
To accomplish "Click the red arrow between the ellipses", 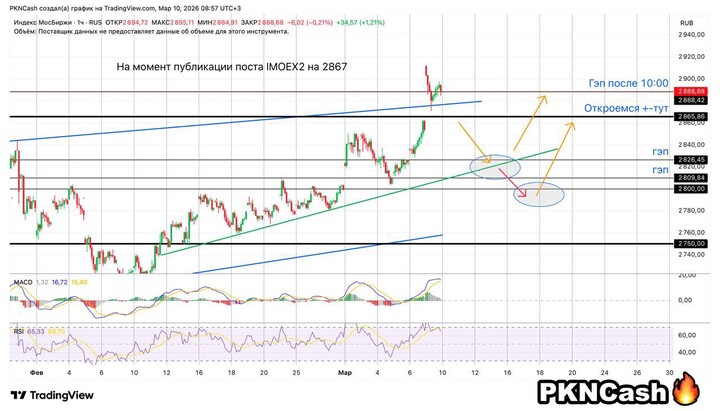I will 522,177.
